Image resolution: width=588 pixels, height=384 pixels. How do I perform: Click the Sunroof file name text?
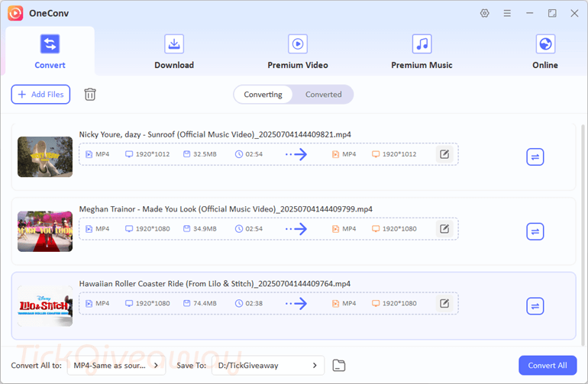pyautogui.click(x=215, y=134)
